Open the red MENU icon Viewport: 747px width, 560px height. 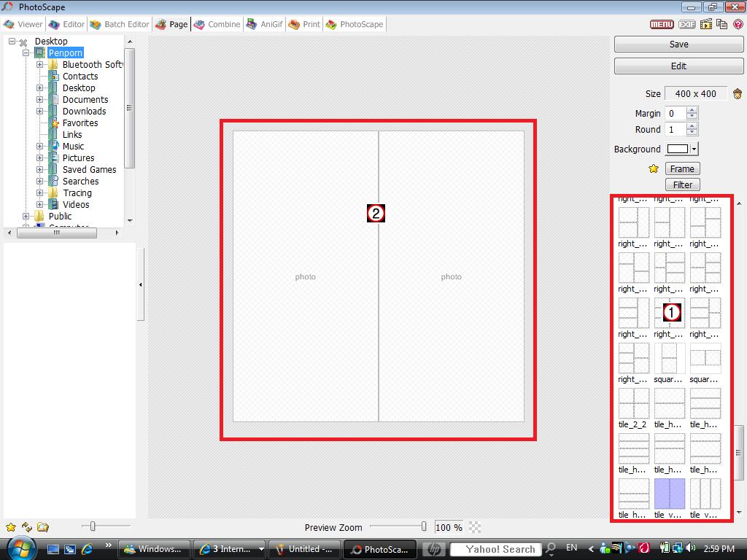click(x=662, y=24)
